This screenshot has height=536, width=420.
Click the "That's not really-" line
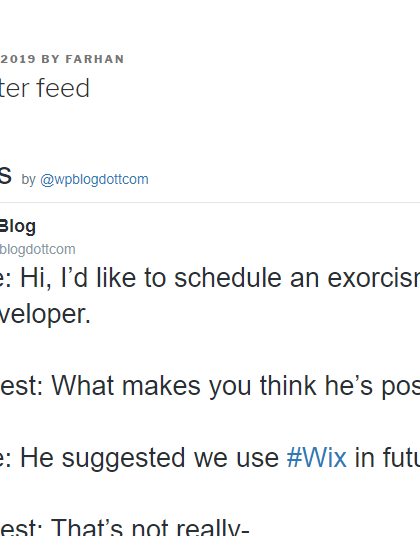point(125,527)
